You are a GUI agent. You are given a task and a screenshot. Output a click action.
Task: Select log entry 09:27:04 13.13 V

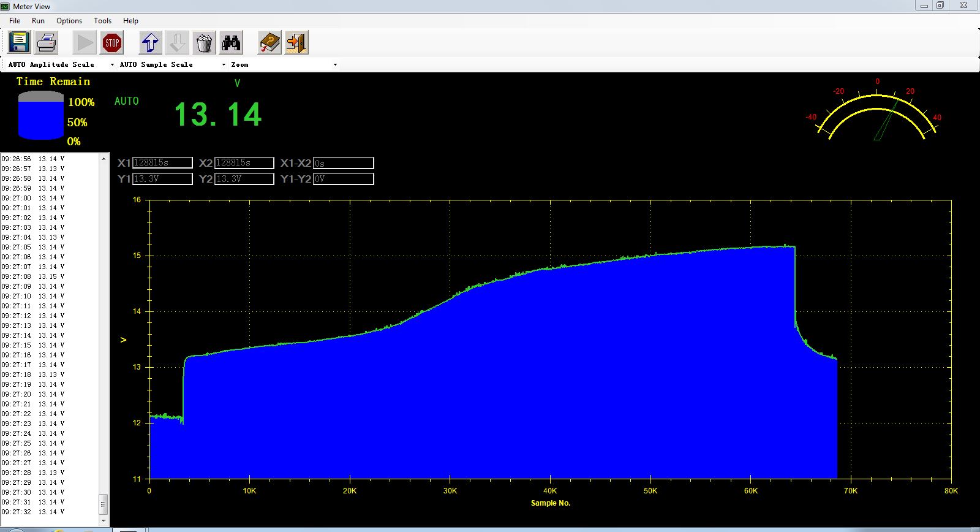[x=33, y=237]
